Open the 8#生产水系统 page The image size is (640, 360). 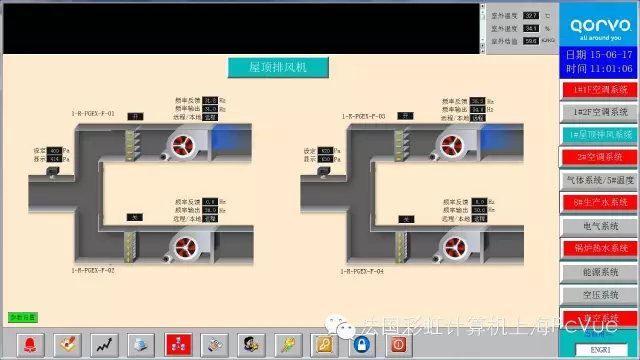[600, 202]
